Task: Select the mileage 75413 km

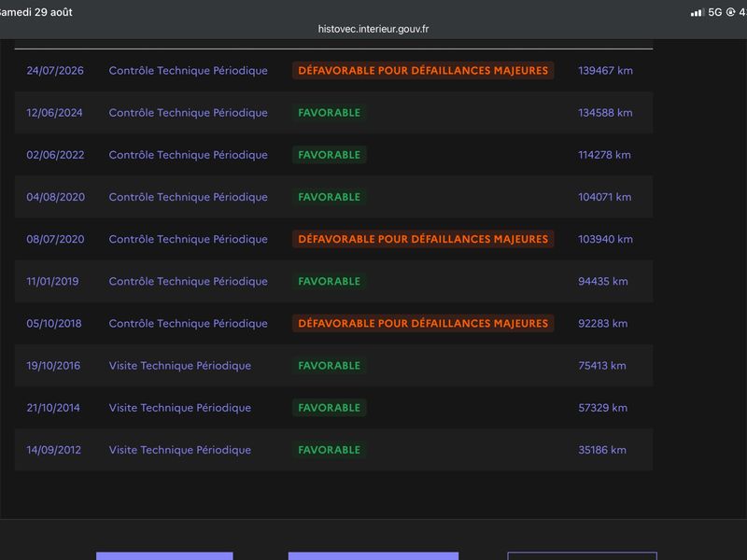Action: point(602,366)
